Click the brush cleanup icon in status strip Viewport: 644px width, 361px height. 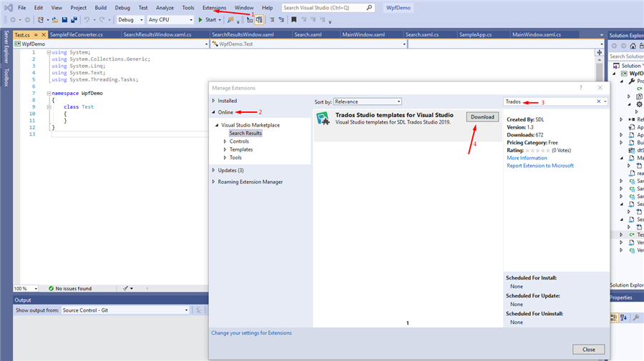click(x=126, y=288)
